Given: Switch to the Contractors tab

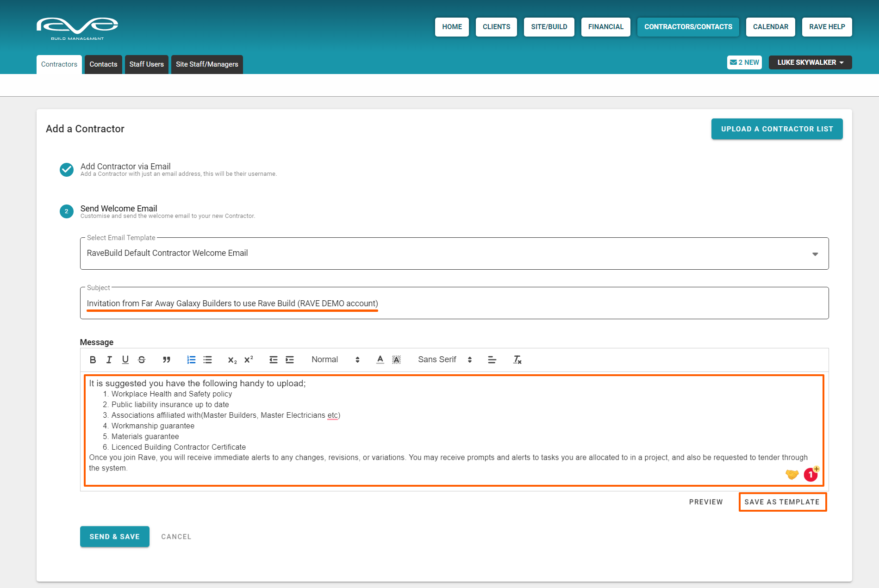Looking at the screenshot, I should (59, 64).
